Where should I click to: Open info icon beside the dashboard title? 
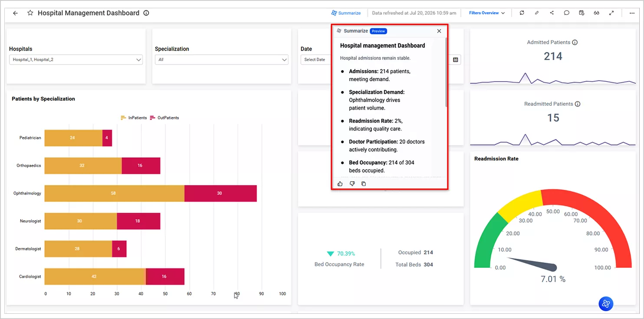(x=146, y=13)
